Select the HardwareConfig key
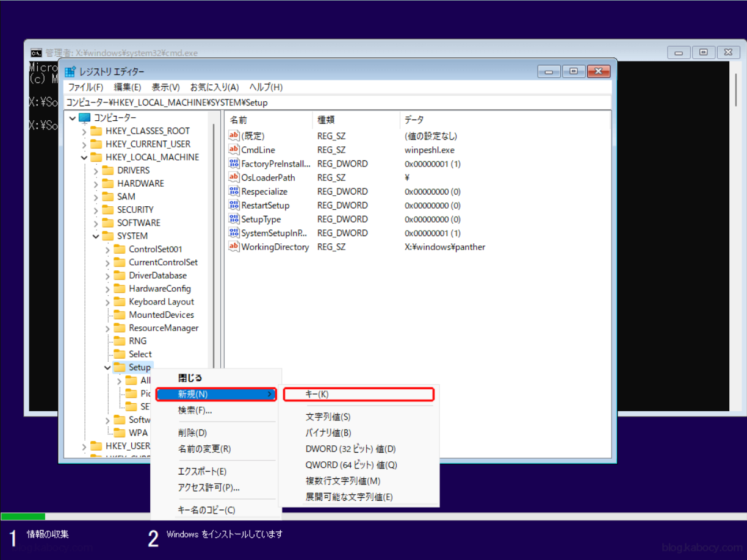Image resolution: width=747 pixels, height=560 pixels. (x=160, y=289)
